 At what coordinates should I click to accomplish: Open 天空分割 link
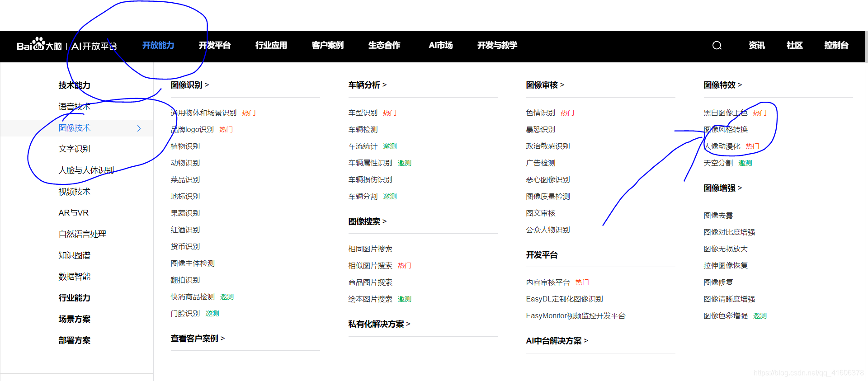click(x=718, y=163)
